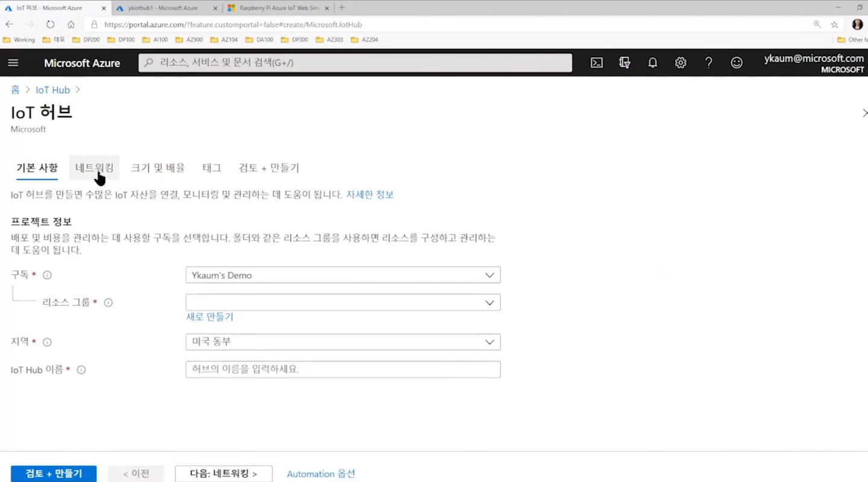The height and width of the screenshot is (482, 868).
Task: Go to IoT Hub in the breadcrumb
Action: click(52, 90)
